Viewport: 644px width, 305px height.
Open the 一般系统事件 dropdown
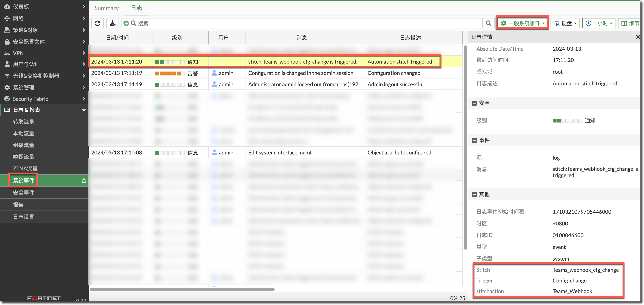tap(522, 23)
